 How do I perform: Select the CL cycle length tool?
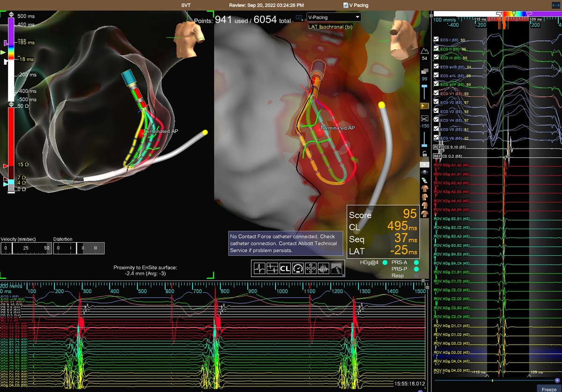[285, 268]
